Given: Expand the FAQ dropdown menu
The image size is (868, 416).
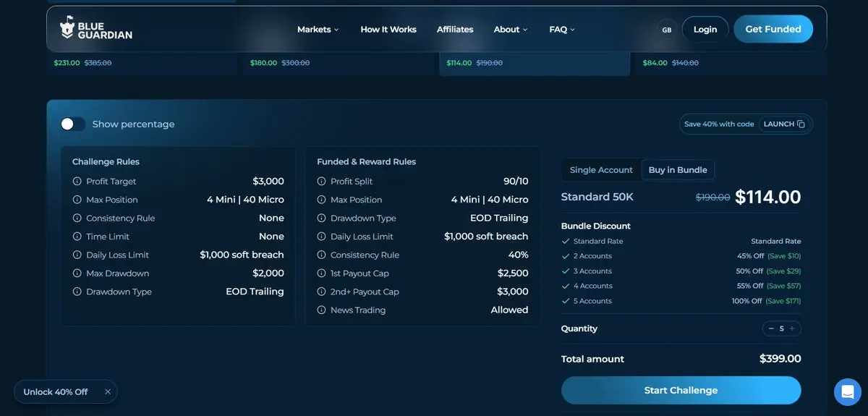Looking at the screenshot, I should point(562,30).
